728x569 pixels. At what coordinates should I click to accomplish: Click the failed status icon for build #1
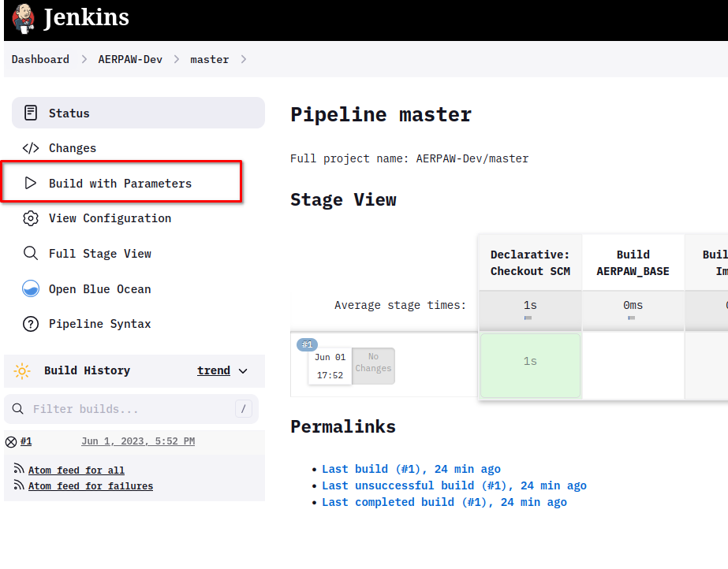11,442
